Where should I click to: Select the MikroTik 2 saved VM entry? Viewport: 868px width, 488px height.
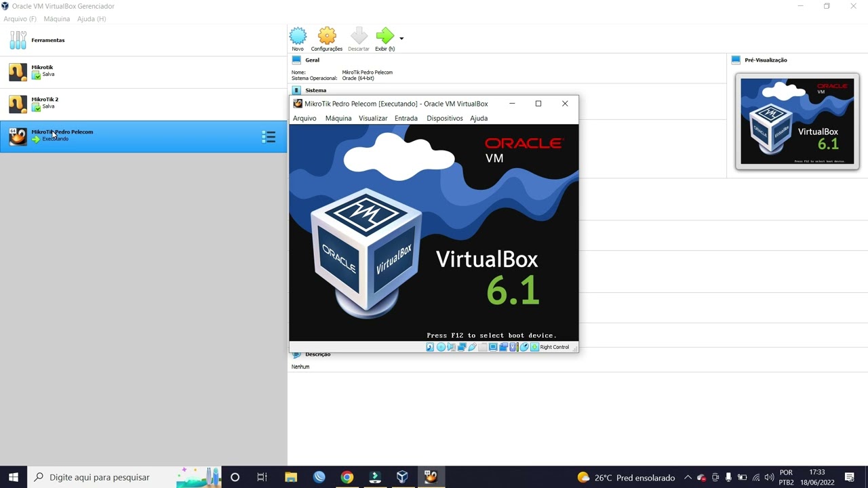[x=143, y=103]
